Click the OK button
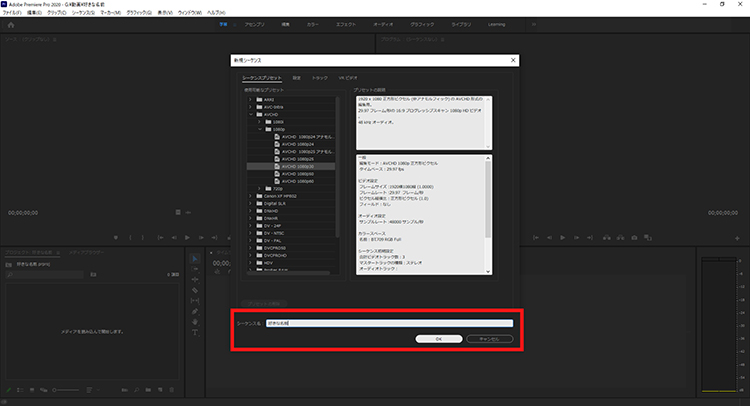750x406 pixels. point(439,339)
